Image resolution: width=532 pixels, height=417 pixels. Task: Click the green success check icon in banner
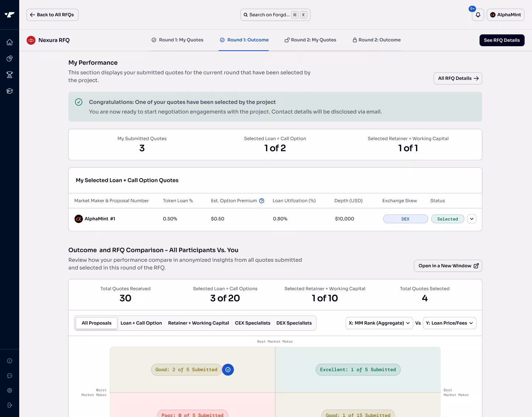point(79,102)
